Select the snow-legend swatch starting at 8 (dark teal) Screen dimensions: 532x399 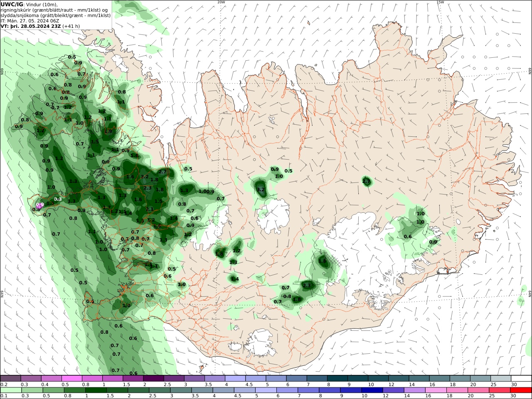point(338,379)
